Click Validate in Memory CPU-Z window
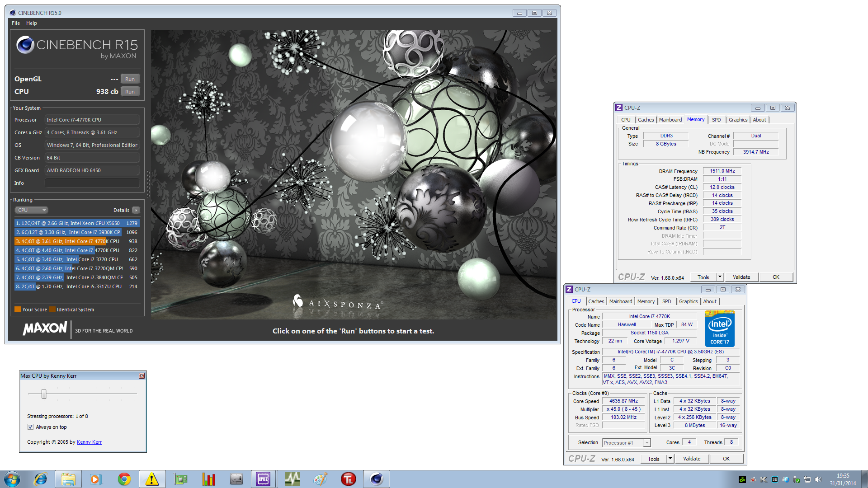This screenshot has width=868, height=488. (741, 277)
